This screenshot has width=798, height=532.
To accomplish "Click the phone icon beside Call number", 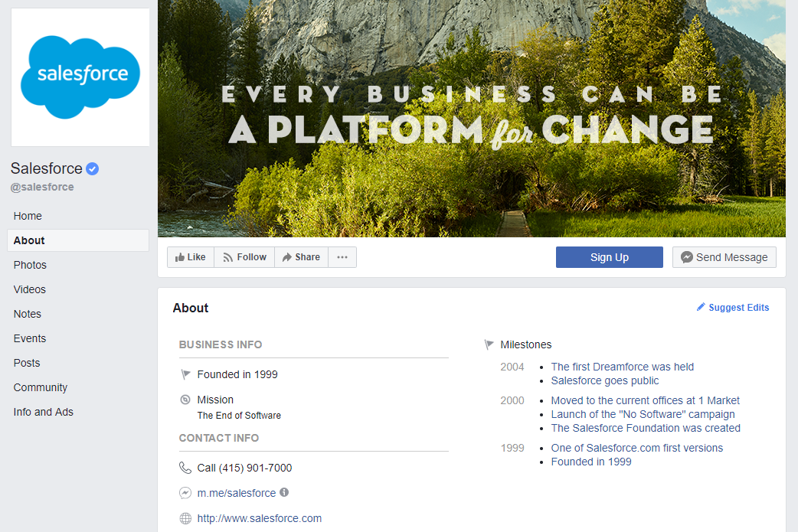I will coord(185,468).
